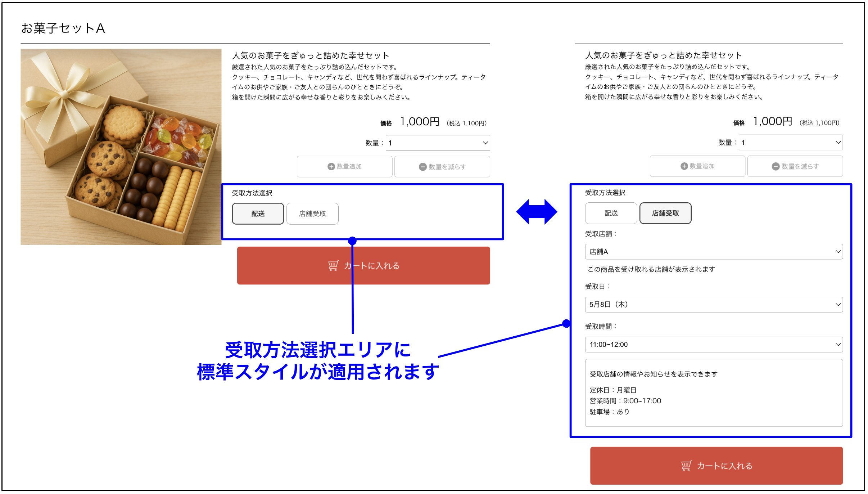This screenshot has height=494, width=868.
Task: Select 配送 option in the left panel
Action: [x=258, y=214]
